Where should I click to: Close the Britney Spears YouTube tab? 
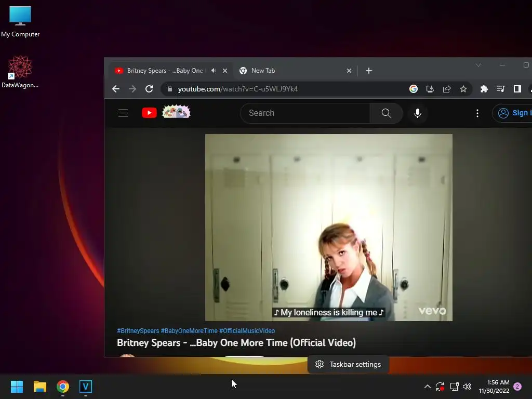pyautogui.click(x=225, y=71)
